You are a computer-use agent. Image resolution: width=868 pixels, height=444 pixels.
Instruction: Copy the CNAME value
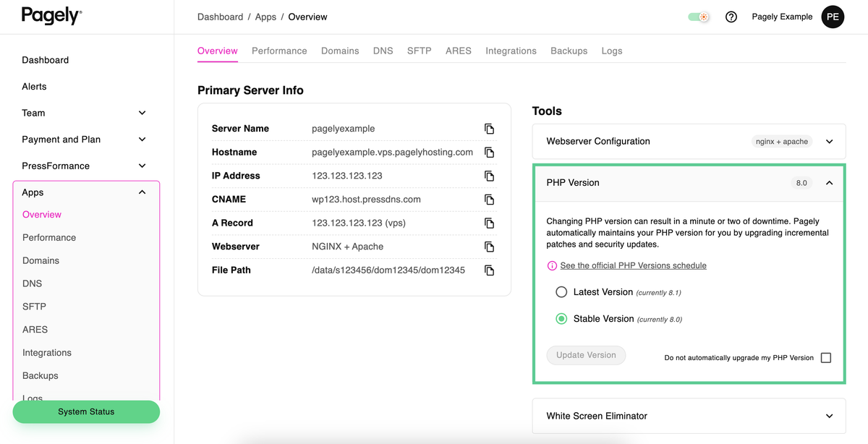pos(490,200)
